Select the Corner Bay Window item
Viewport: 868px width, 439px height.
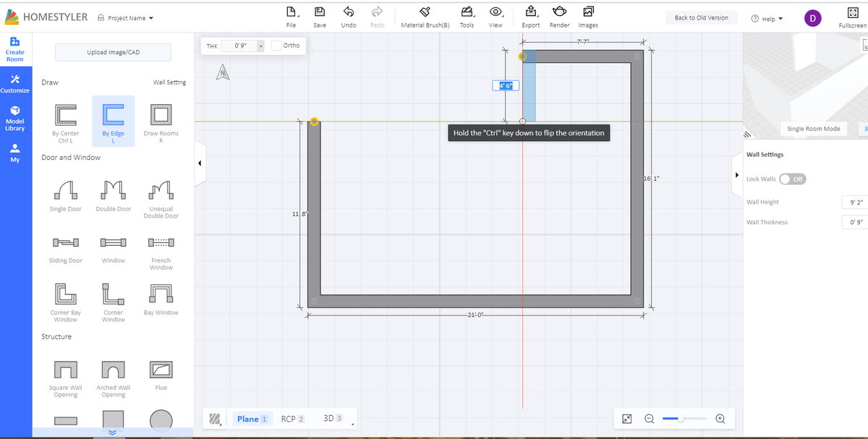(65, 302)
